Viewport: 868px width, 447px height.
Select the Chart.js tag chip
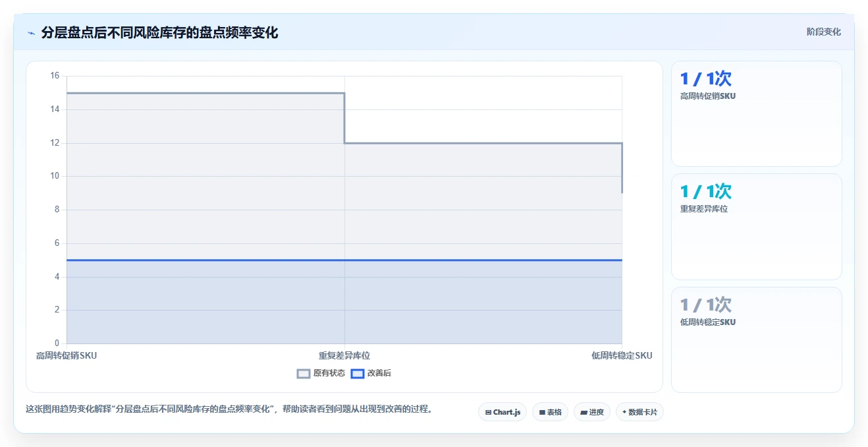click(502, 412)
